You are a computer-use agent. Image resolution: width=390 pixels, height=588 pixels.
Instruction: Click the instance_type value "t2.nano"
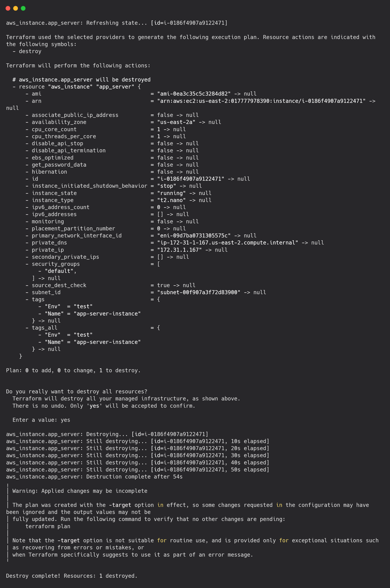pyautogui.click(x=171, y=200)
